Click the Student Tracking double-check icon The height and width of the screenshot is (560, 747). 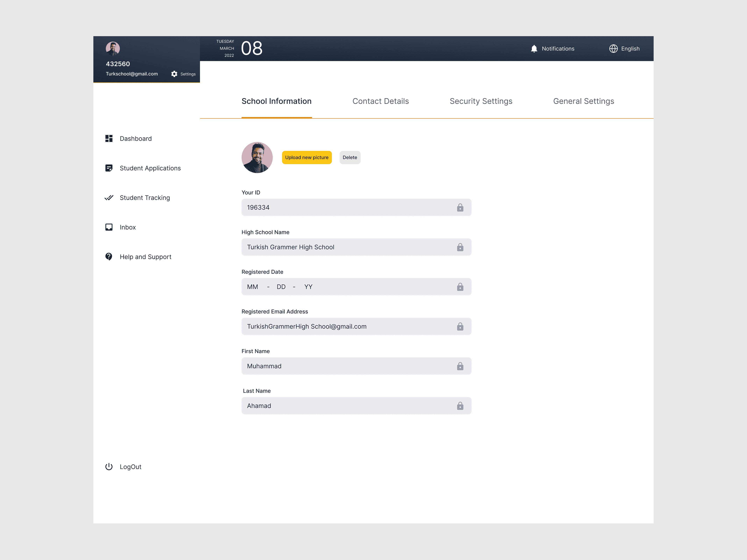click(109, 198)
